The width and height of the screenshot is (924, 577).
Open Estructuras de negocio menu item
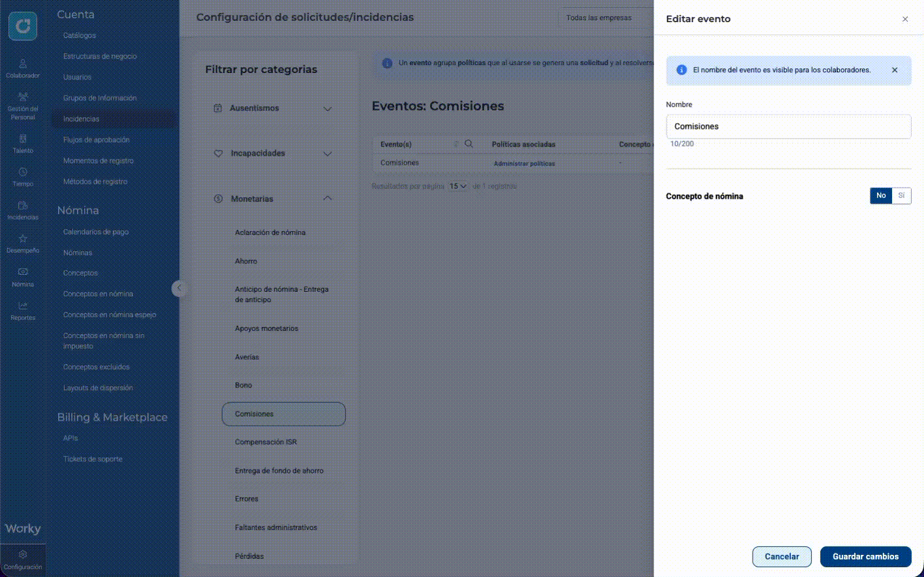tap(100, 56)
